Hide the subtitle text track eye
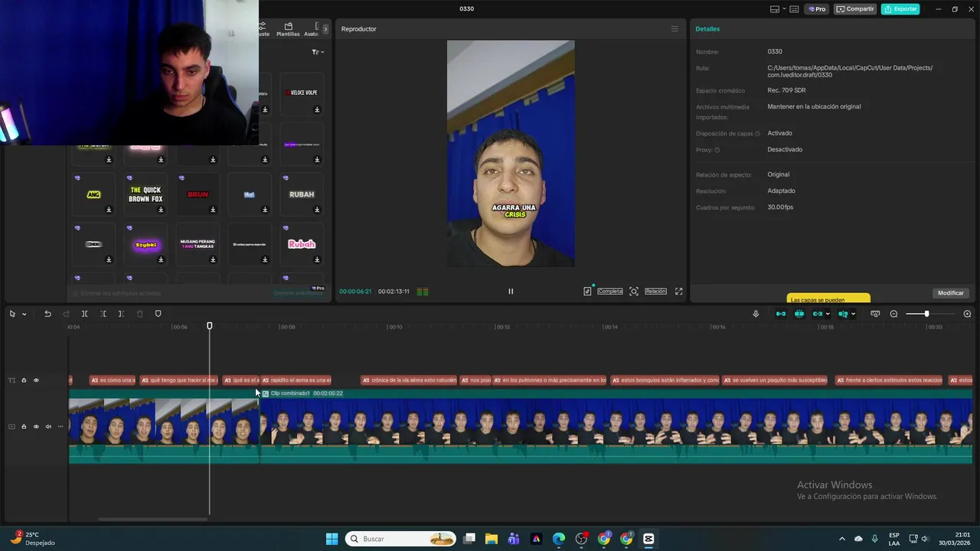Viewport: 980px width, 551px height. pos(36,380)
